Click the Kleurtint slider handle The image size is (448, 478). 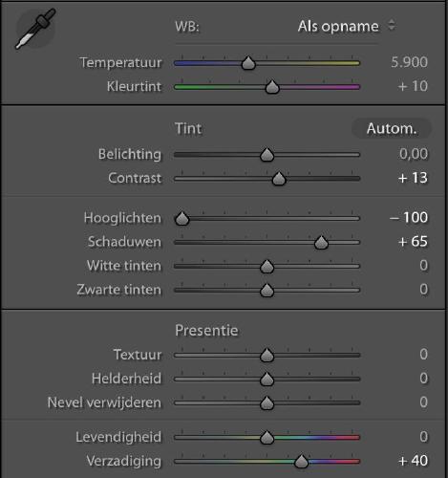point(272,87)
